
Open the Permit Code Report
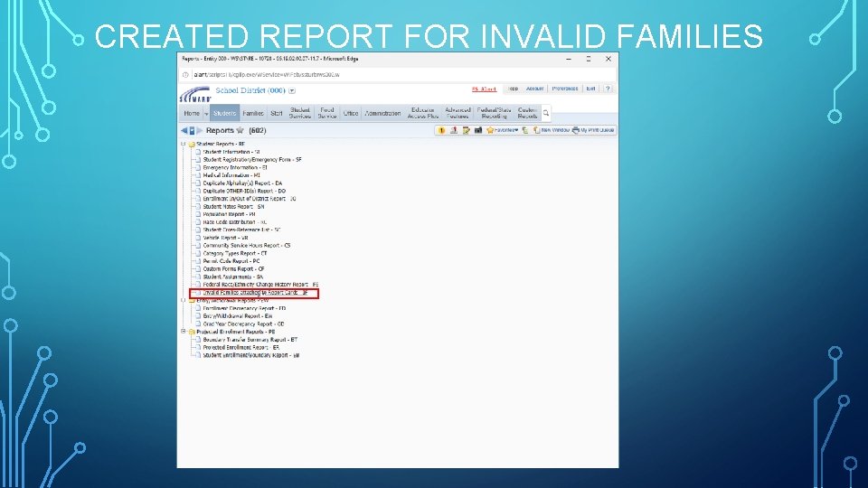click(x=231, y=261)
